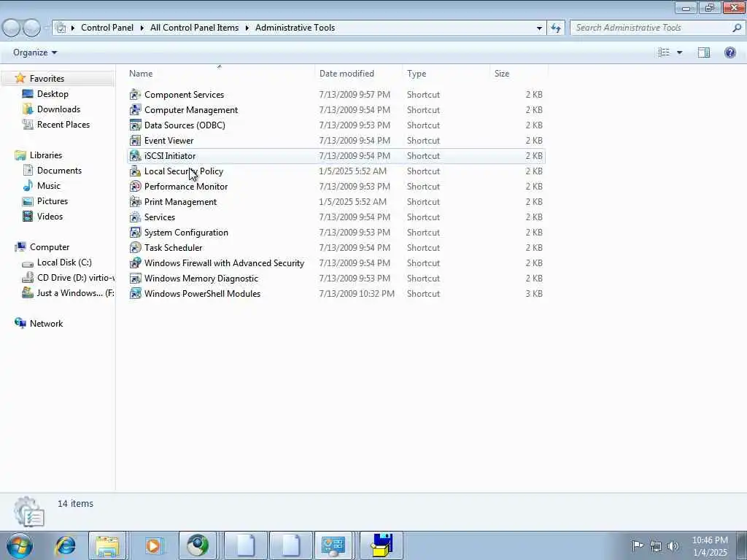Viewport: 747px width, 560px height.
Task: Select the Event Viewer shortcut icon
Action: (135, 141)
